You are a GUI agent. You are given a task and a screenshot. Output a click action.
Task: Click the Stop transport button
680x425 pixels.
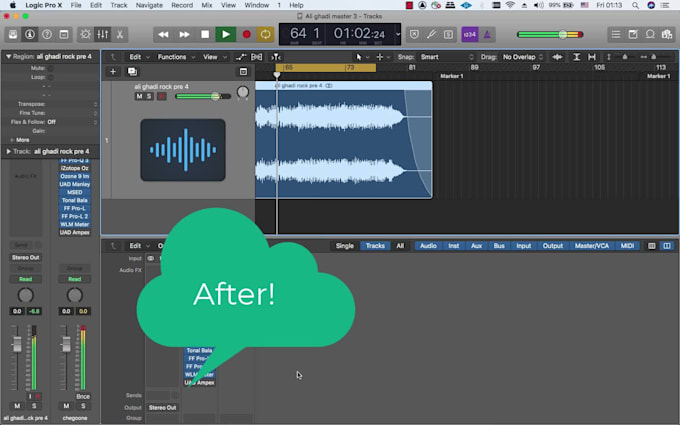point(205,34)
